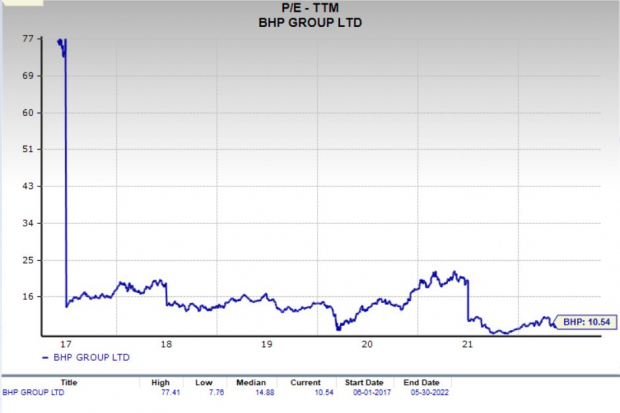Screen dimensions: 620x413
Task: Click the High value 77.41 cell
Action: click(162, 393)
